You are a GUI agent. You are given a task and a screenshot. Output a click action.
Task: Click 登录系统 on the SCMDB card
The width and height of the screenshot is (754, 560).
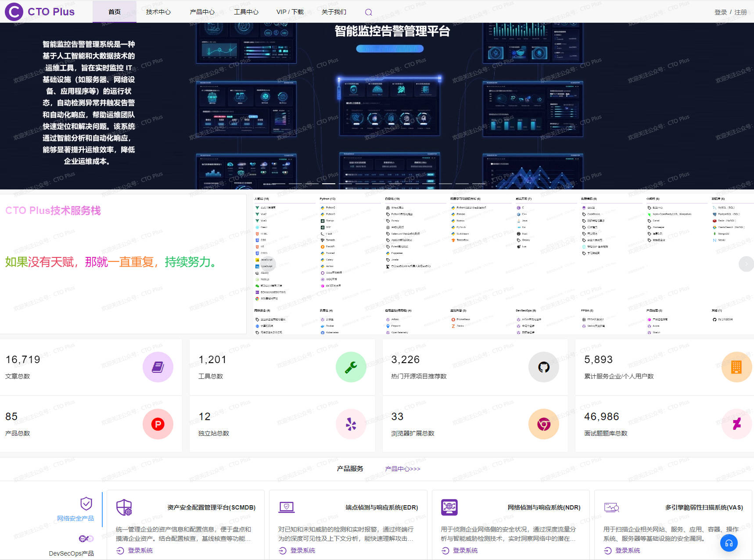(x=135, y=551)
